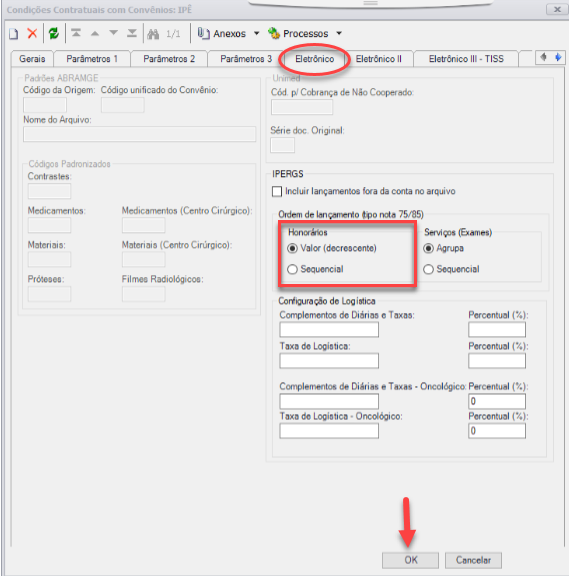
Task: Select Serviços (Exames) Sequencial radio
Action: 428,269
